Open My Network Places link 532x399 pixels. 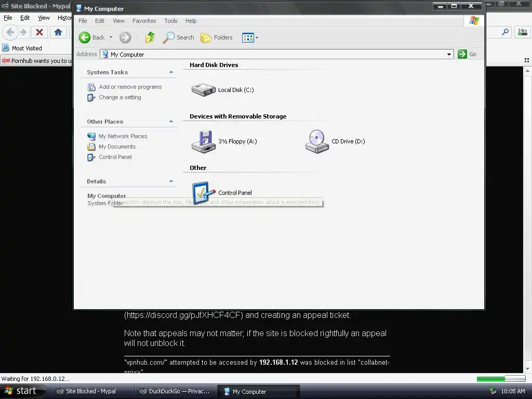(123, 136)
